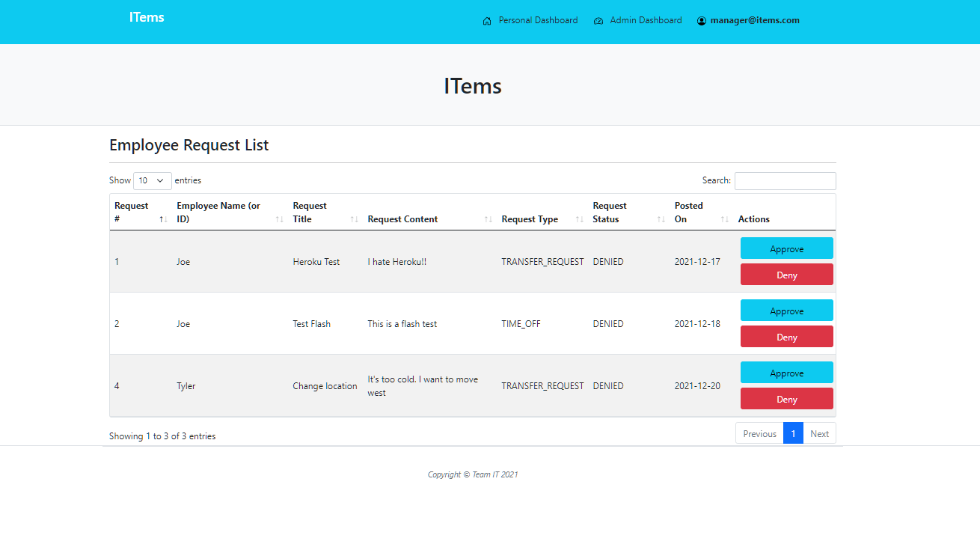The width and height of the screenshot is (980, 550).
Task: Open the Show entries count dropdown
Action: click(x=152, y=180)
